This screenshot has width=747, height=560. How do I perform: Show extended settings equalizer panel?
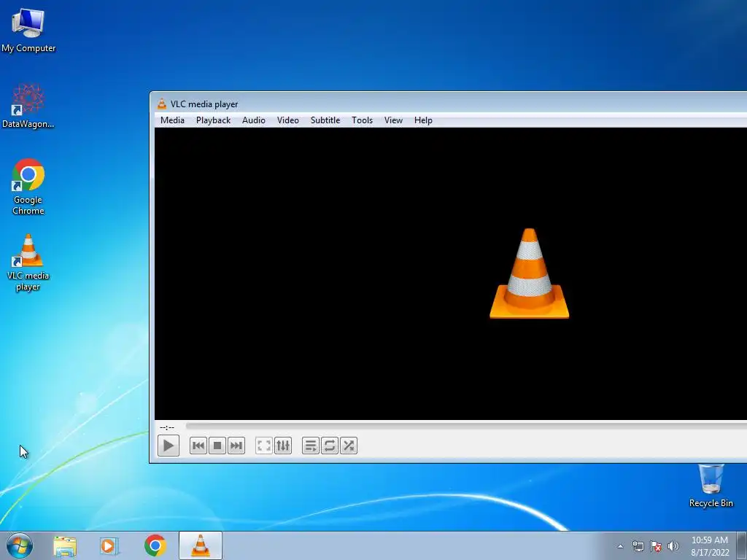click(x=283, y=446)
